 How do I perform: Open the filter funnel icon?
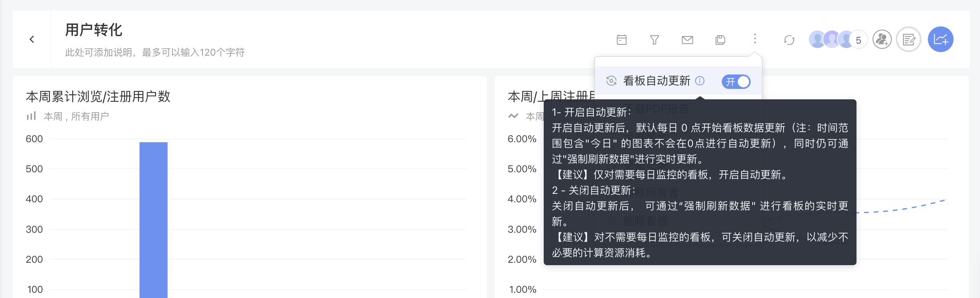point(654,40)
